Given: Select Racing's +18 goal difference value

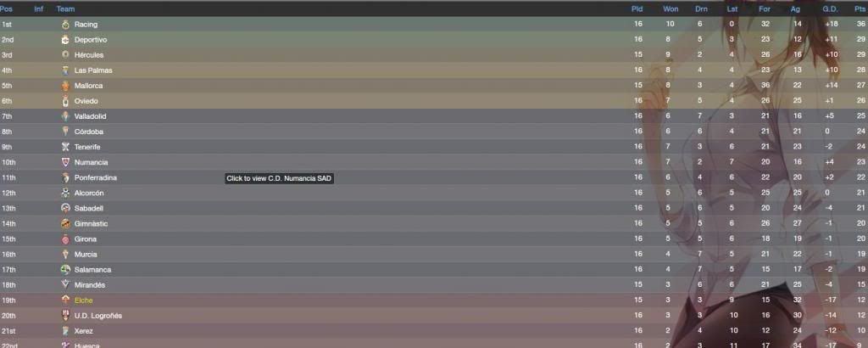Looking at the screenshot, I should click(832, 25).
